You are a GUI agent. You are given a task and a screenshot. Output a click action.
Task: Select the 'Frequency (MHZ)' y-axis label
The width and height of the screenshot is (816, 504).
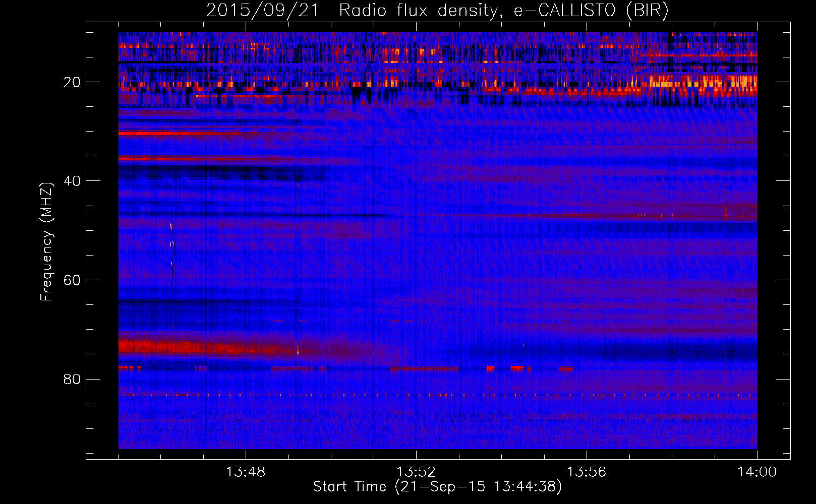click(x=46, y=242)
